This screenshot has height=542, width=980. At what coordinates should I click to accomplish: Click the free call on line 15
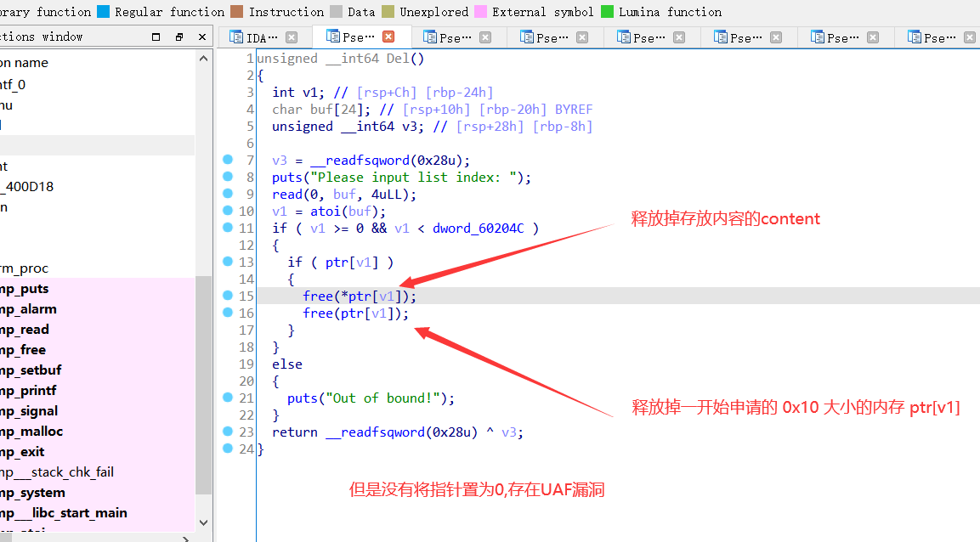click(318, 296)
